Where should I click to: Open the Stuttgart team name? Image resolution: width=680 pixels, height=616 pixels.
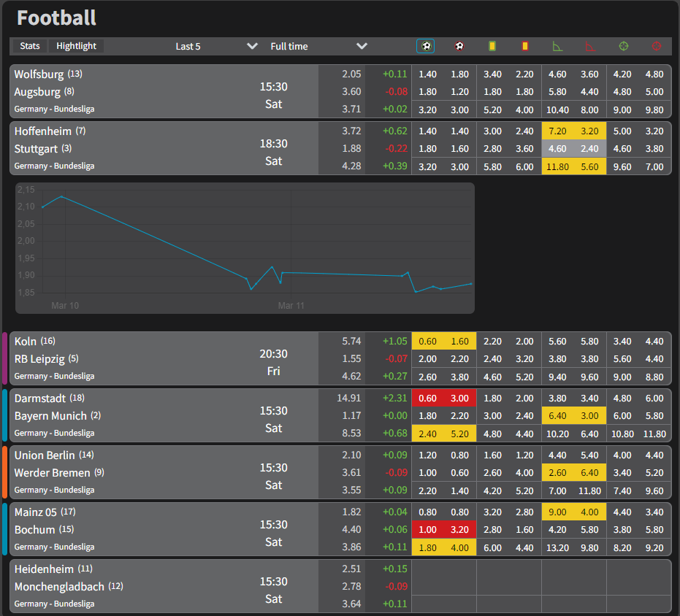[36, 149]
